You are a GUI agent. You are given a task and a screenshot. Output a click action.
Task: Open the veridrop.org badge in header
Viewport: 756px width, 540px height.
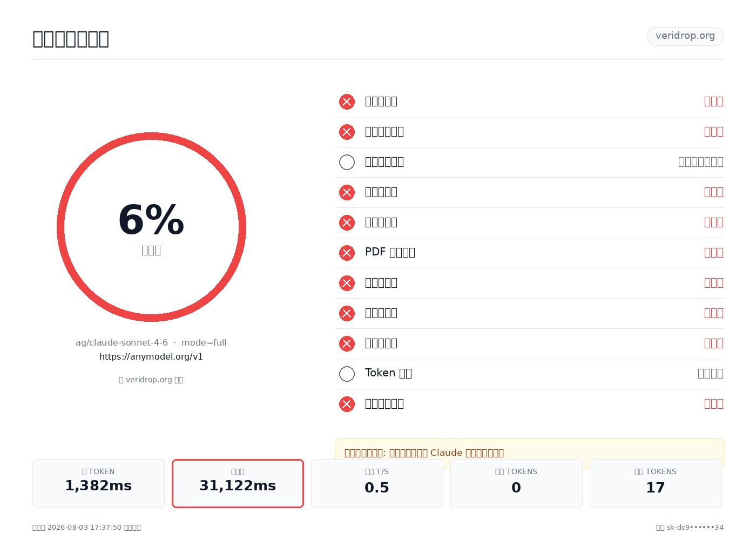pos(685,36)
